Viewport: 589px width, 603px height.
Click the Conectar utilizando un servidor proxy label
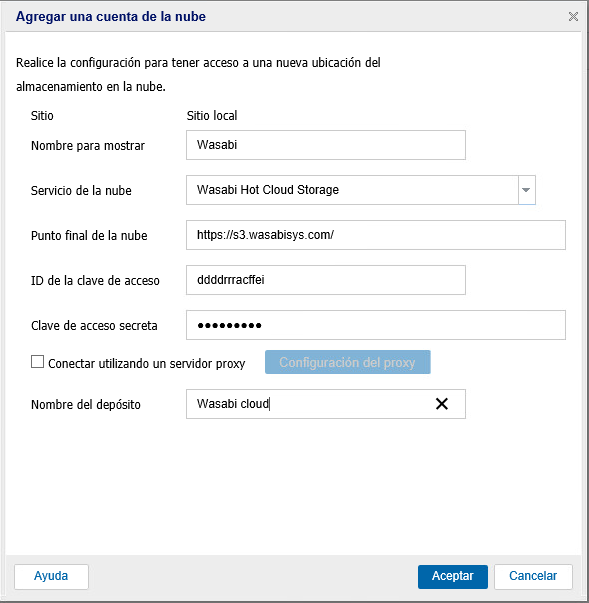146,363
